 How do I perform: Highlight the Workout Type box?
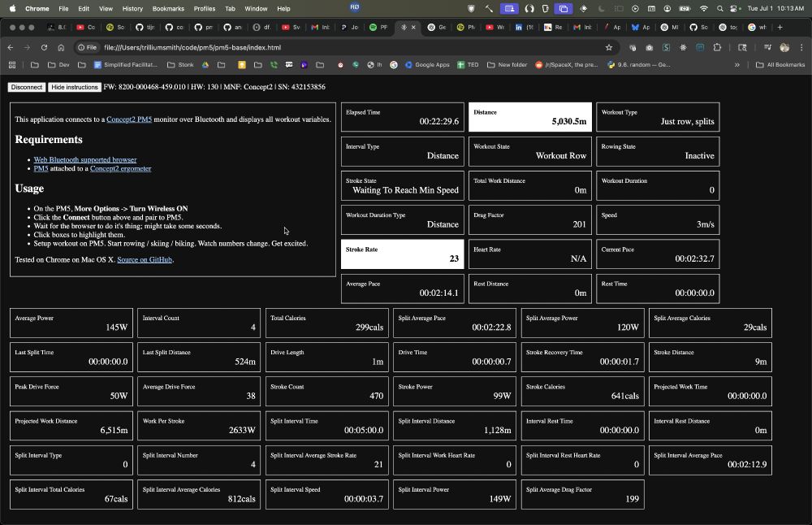658,116
